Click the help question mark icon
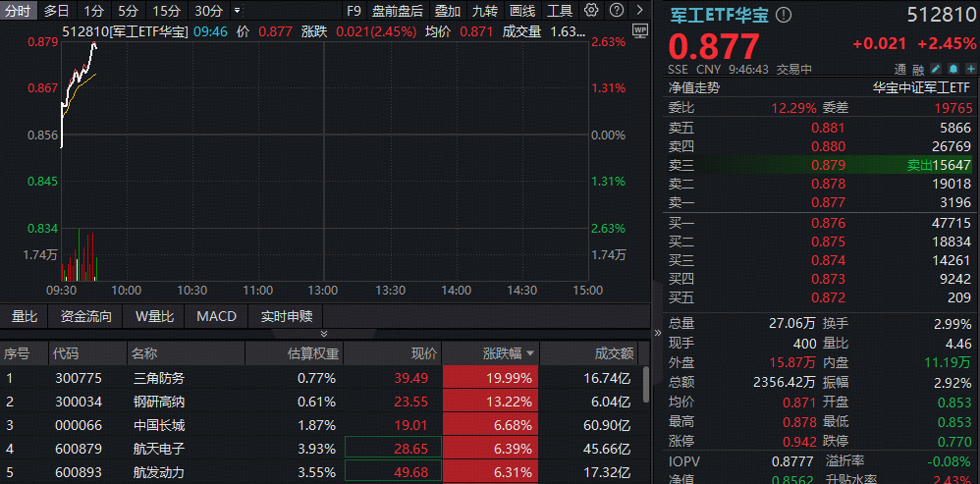980x484 pixels. pos(615,11)
